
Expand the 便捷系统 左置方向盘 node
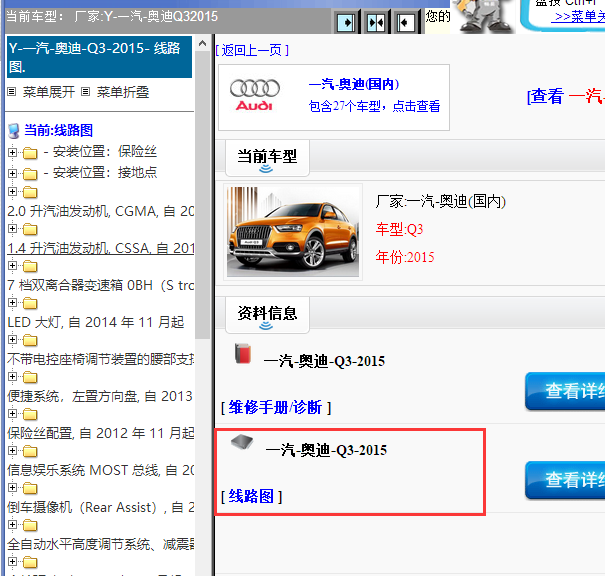(x=12, y=377)
